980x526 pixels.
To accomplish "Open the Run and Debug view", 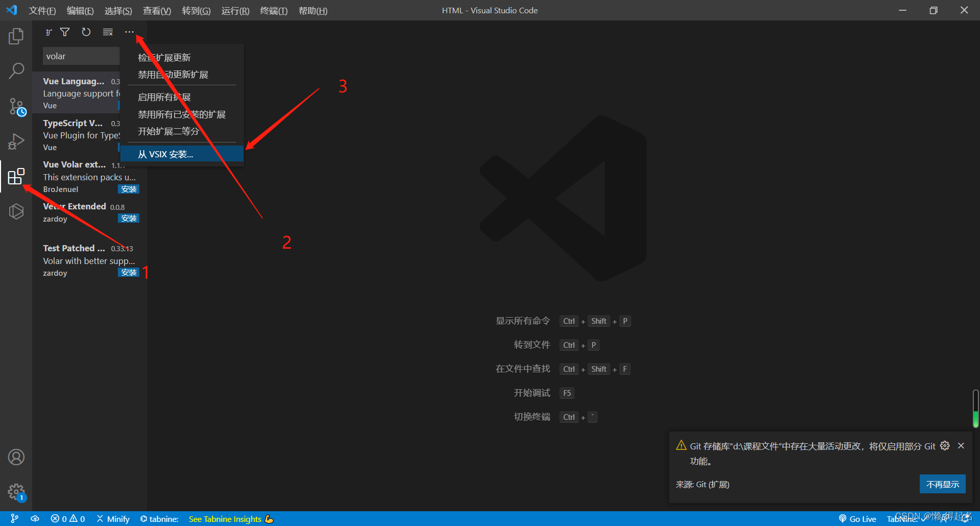I will click(16, 141).
